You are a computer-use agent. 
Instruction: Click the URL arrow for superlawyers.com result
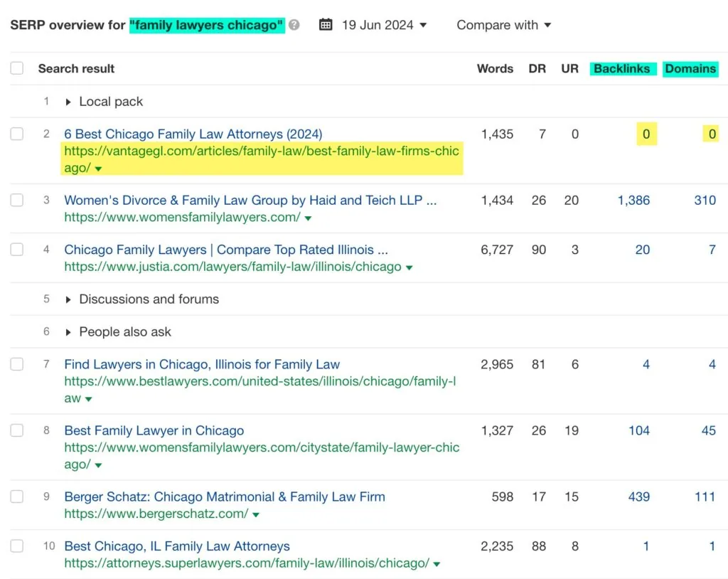437,565
